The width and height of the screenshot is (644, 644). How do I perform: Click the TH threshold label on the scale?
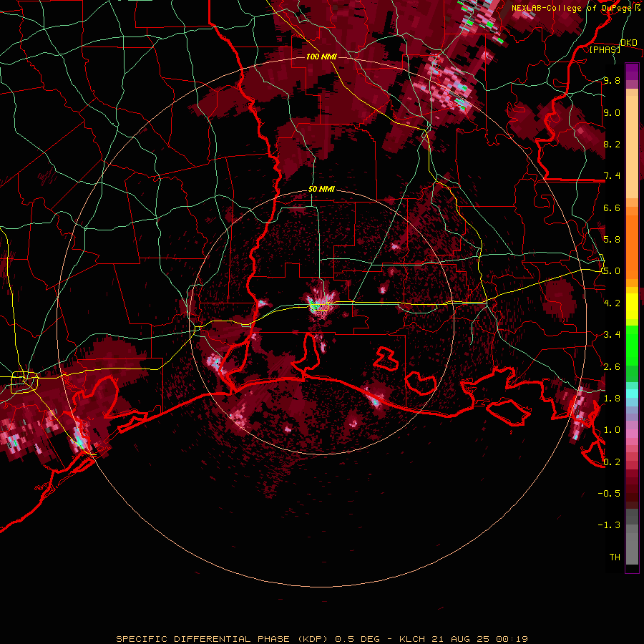point(615,557)
